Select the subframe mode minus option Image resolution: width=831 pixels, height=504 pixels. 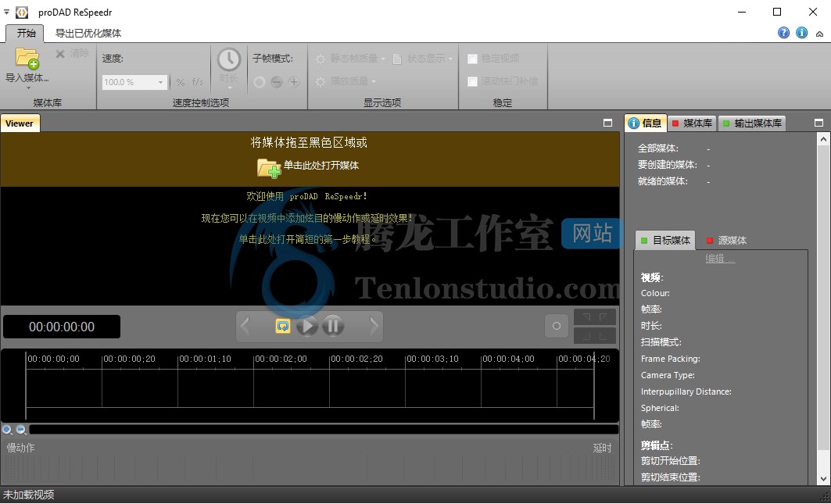[276, 82]
